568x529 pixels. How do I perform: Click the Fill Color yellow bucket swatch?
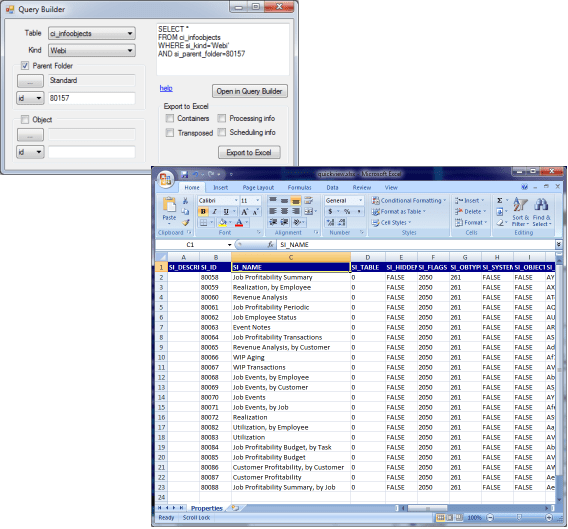coord(222,222)
